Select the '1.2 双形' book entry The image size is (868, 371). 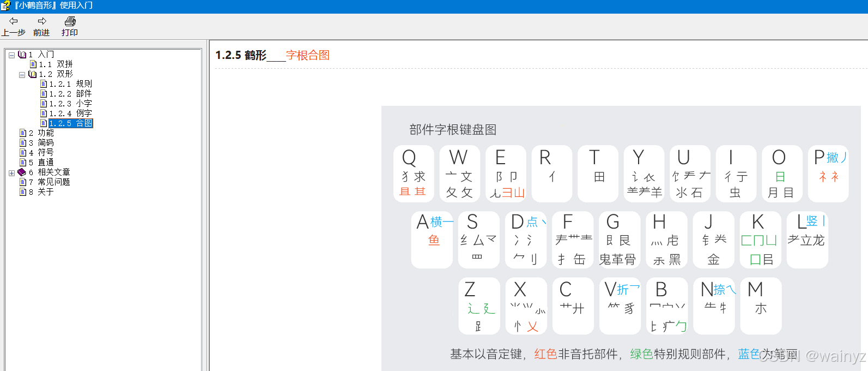[x=56, y=74]
